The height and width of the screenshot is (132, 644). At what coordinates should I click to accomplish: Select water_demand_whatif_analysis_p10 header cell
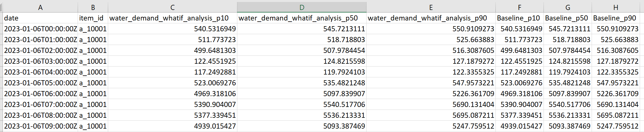172,18
